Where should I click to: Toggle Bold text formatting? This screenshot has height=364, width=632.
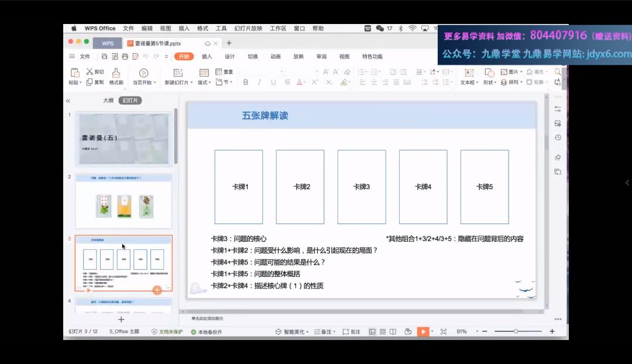(x=245, y=83)
